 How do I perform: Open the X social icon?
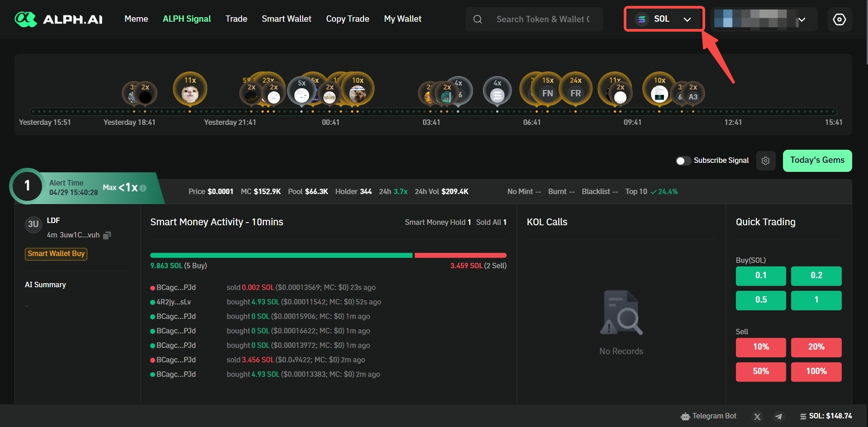(757, 417)
